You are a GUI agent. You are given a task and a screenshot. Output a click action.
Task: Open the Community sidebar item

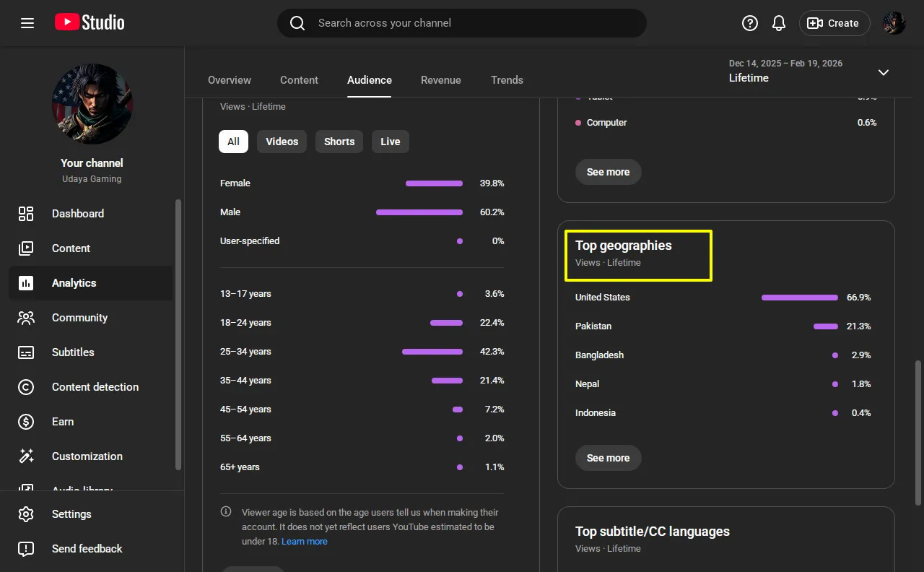coord(90,318)
